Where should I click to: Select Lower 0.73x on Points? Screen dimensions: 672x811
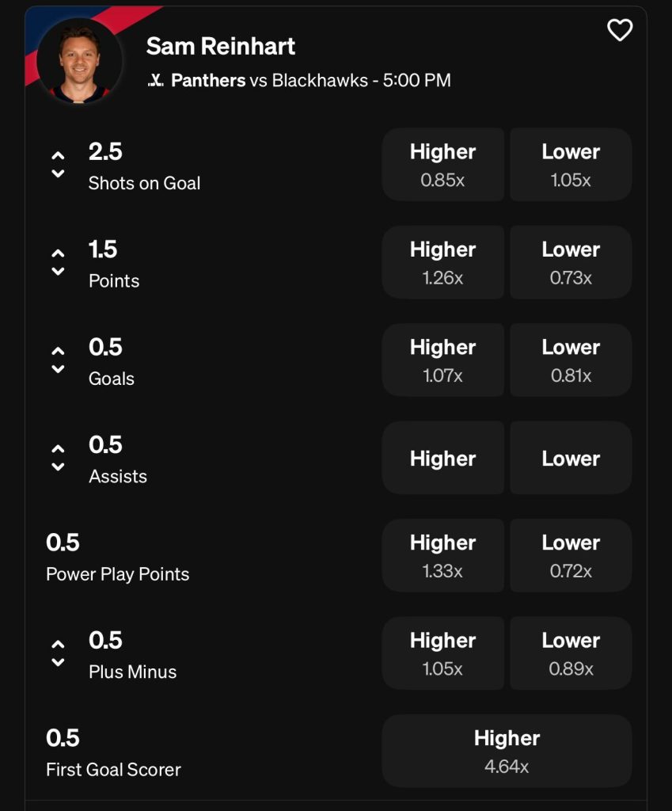(x=571, y=262)
